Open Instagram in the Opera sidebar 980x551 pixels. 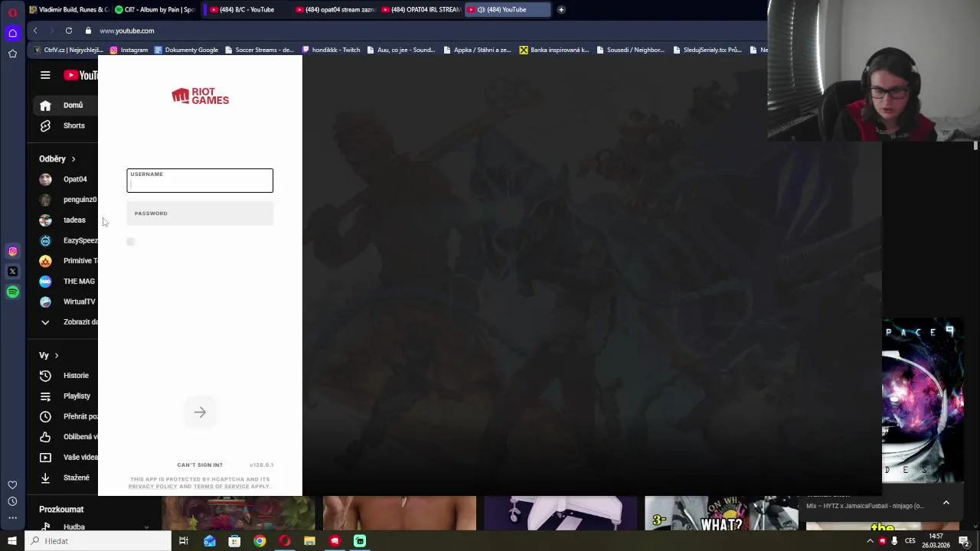[12, 251]
